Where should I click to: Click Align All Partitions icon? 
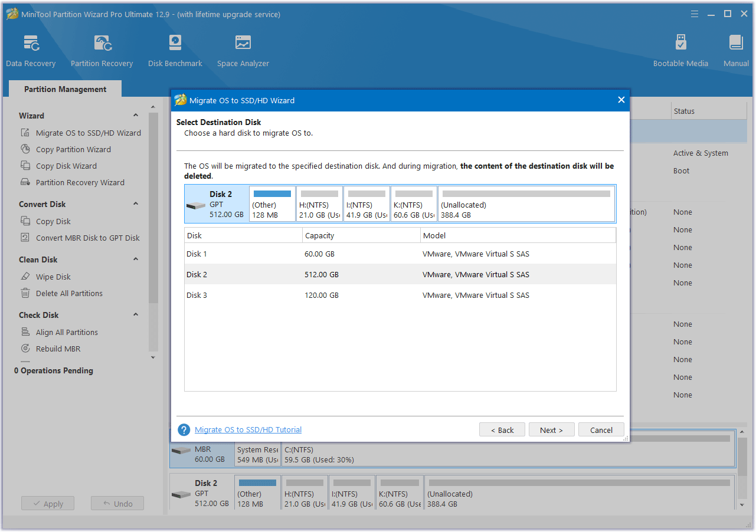click(x=25, y=332)
